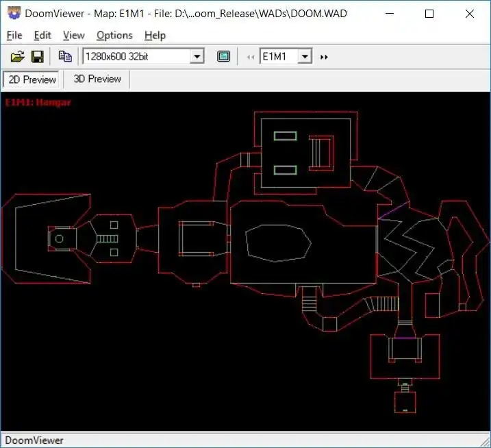The image size is (491, 448).
Task: Maximize the DoomViewer window
Action: (429, 14)
